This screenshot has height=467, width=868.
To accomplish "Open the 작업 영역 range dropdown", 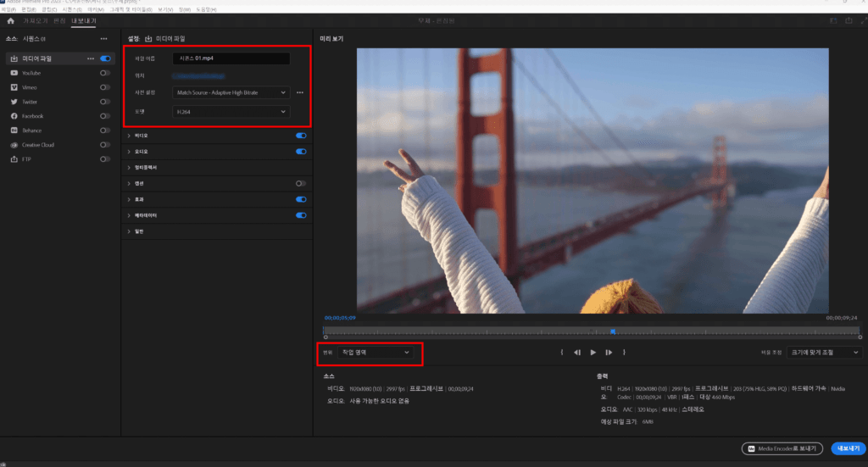I will [x=375, y=353].
